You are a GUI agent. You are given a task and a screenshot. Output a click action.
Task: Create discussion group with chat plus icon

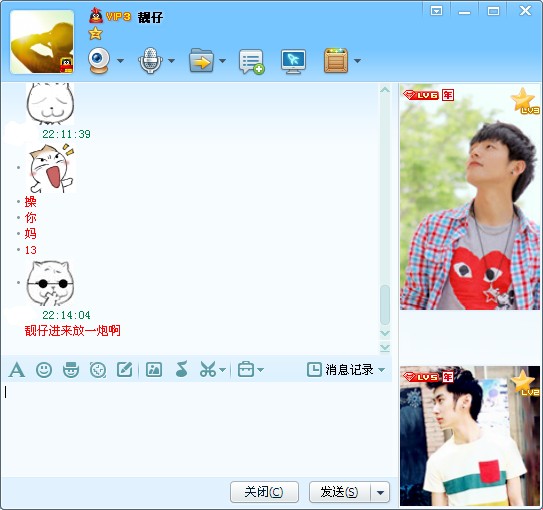click(251, 62)
